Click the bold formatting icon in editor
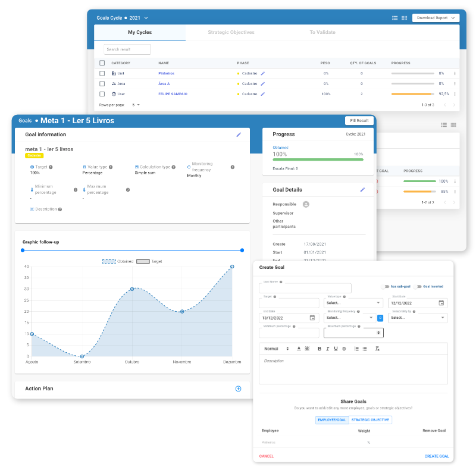Image resolution: width=476 pixels, height=476 pixels. pyautogui.click(x=320, y=349)
